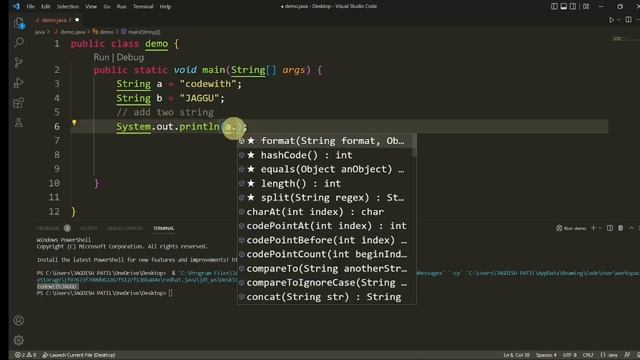
Task: Toggle the secondary side bar layout icon
Action: click(573, 7)
